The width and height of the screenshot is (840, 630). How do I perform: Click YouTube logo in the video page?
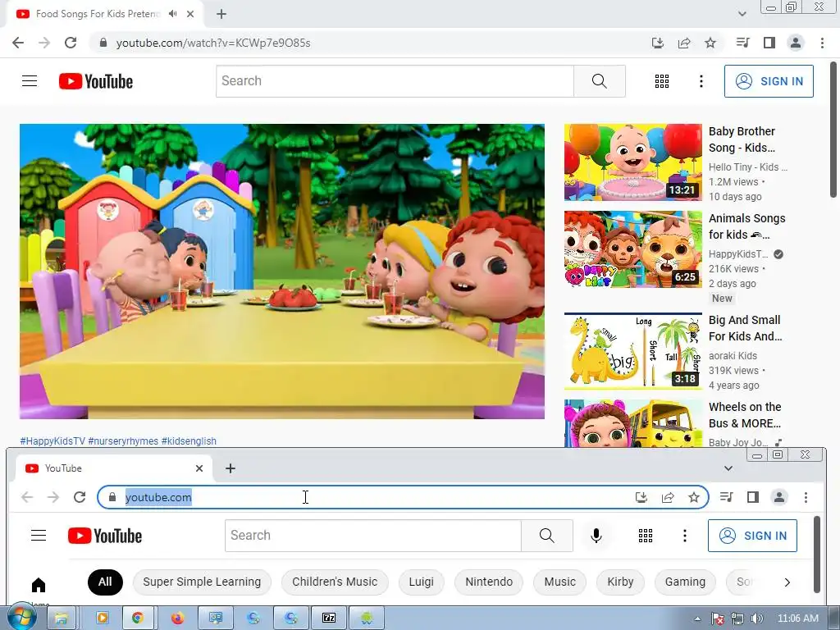point(96,81)
